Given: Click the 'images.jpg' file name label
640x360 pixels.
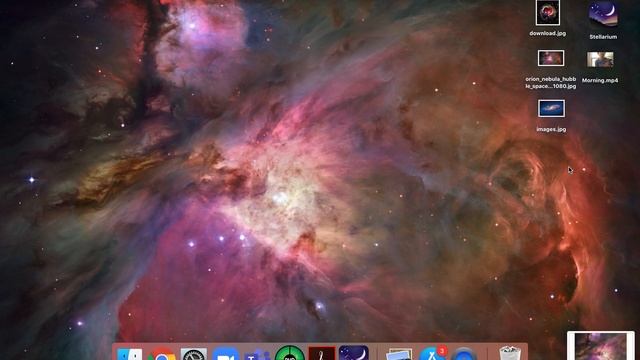Looking at the screenshot, I should coord(551,129).
